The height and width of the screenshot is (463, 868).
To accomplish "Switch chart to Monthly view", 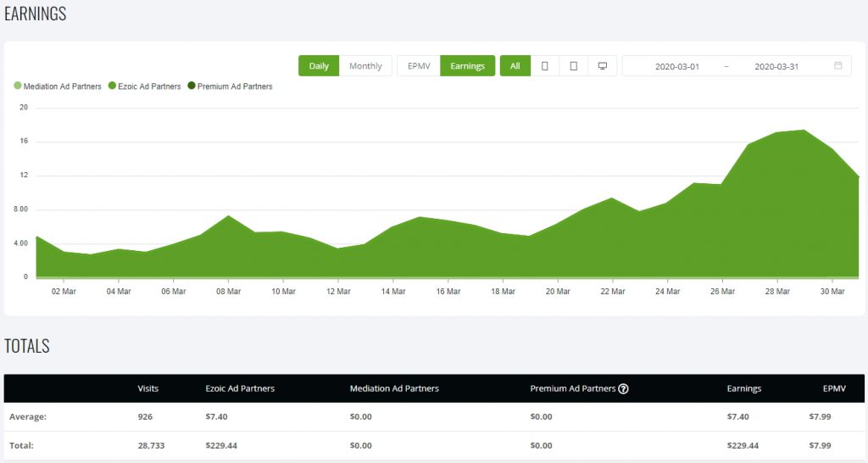I will 365,66.
